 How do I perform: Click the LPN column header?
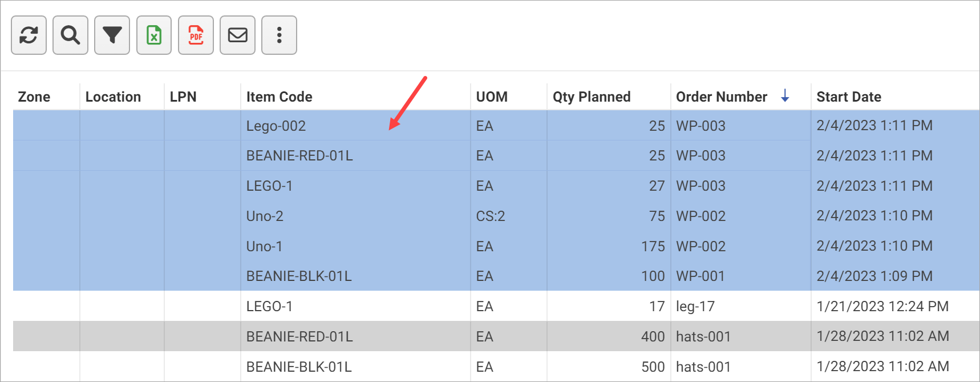pyautogui.click(x=183, y=97)
